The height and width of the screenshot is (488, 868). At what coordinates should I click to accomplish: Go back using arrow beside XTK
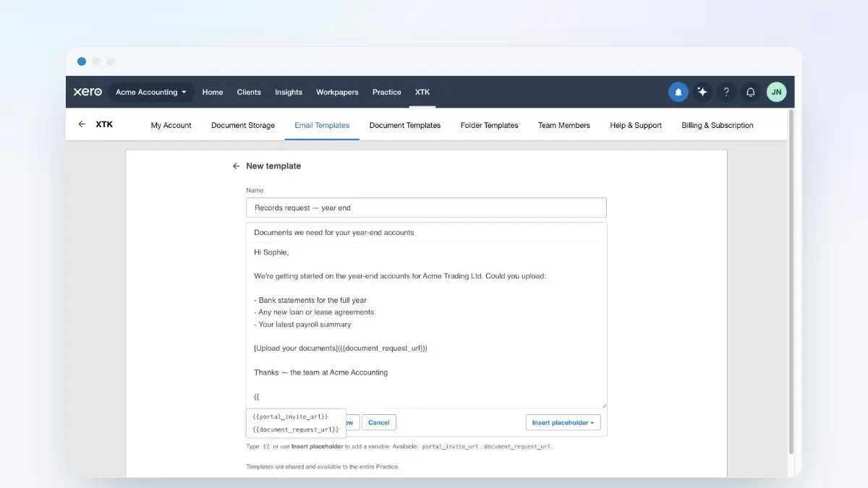[x=82, y=124]
